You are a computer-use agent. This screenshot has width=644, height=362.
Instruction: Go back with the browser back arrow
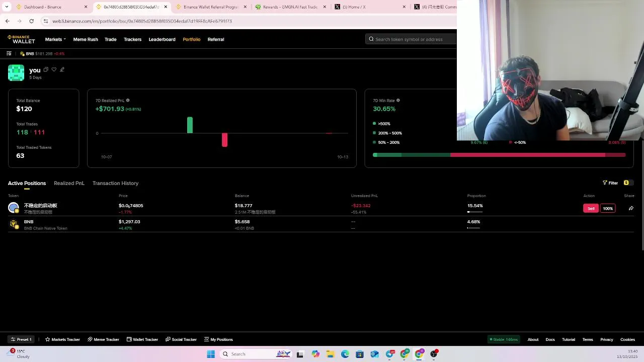click(x=7, y=21)
